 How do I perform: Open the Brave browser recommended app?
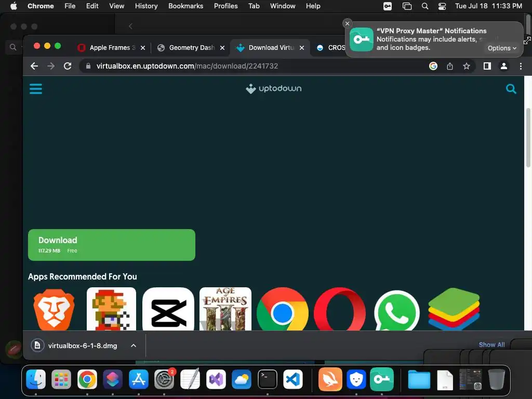point(54,309)
